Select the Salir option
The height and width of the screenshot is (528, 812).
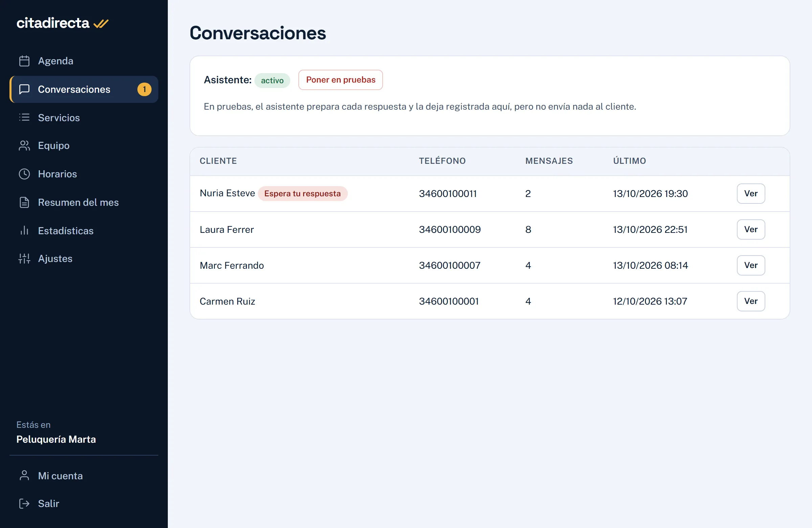tap(84, 503)
